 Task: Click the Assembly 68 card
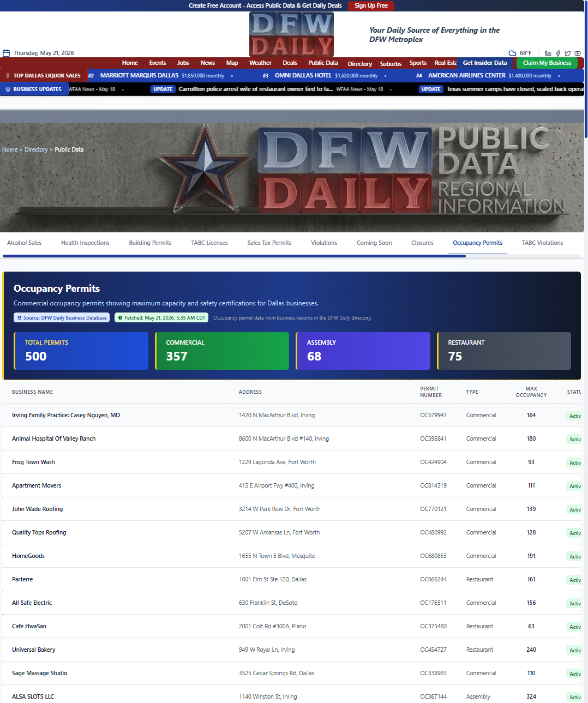[x=363, y=351]
